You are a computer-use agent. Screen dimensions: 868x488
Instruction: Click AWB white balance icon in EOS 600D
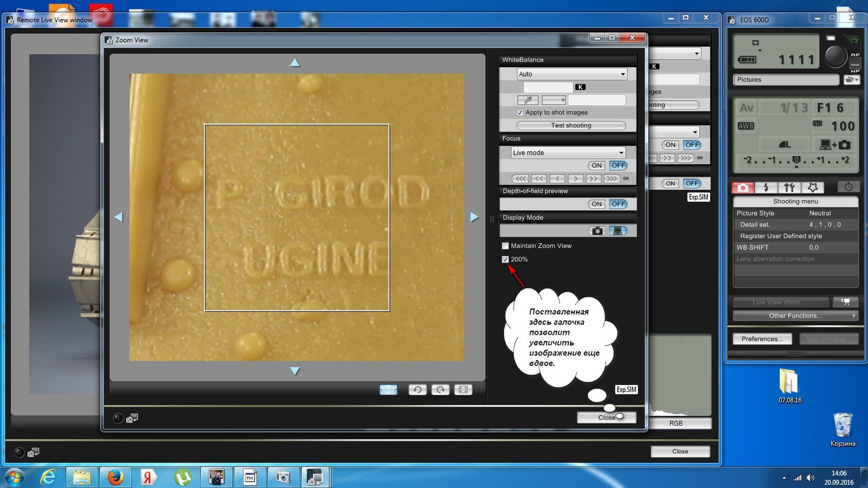pyautogui.click(x=746, y=126)
